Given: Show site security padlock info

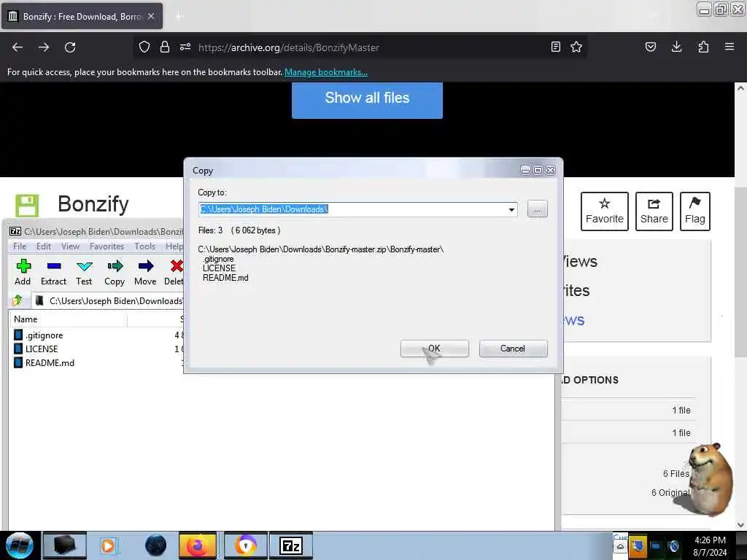Looking at the screenshot, I should point(165,47).
